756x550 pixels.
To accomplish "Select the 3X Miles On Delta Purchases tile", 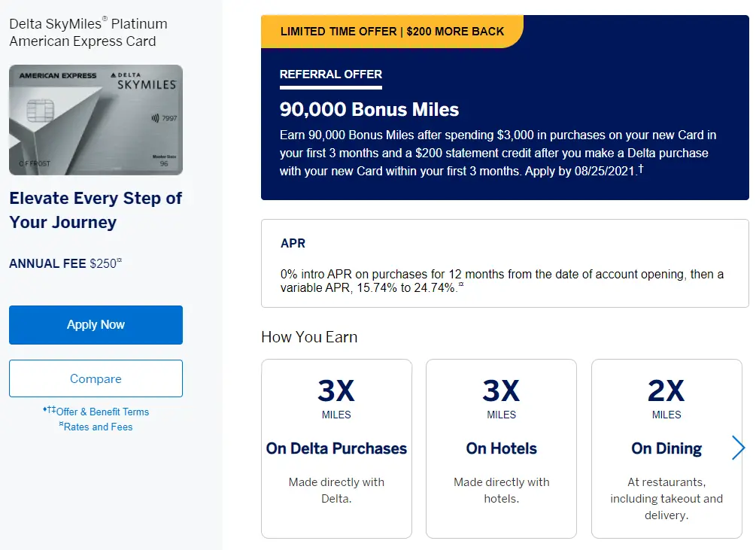I will (x=336, y=448).
